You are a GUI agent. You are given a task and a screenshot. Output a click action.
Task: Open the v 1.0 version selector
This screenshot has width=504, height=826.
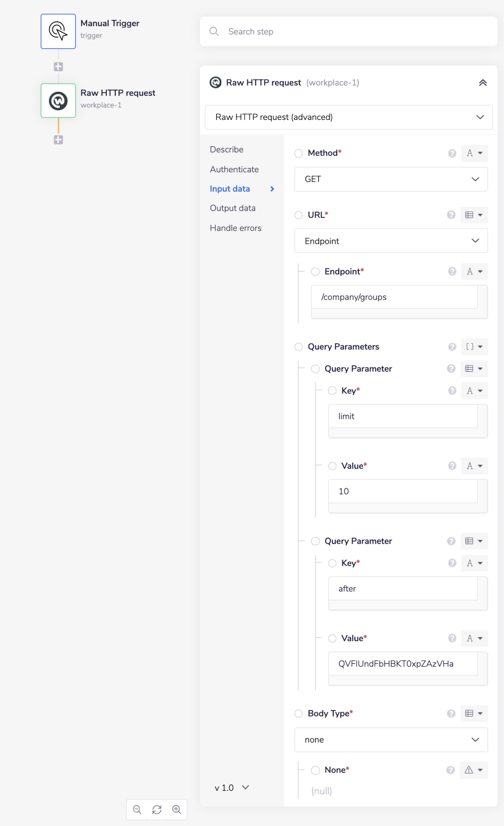232,788
